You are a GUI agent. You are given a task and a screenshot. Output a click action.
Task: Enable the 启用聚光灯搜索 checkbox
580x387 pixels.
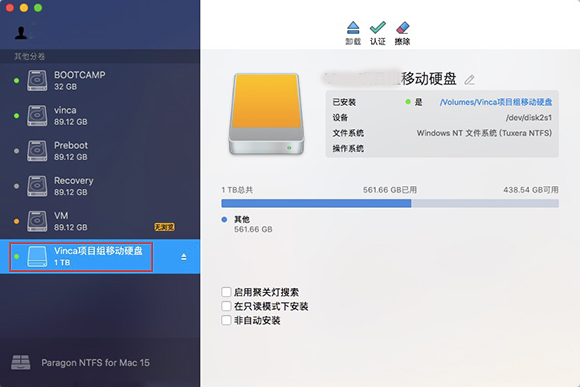pyautogui.click(x=226, y=292)
